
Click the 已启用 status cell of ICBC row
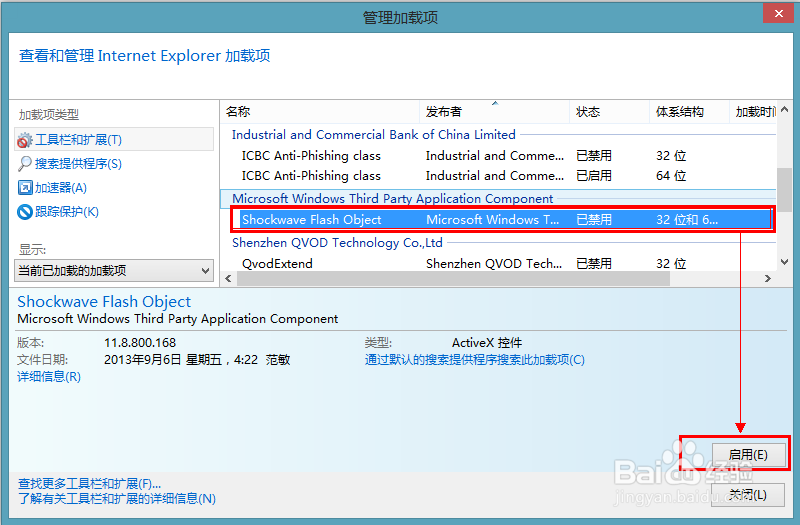coord(594,176)
